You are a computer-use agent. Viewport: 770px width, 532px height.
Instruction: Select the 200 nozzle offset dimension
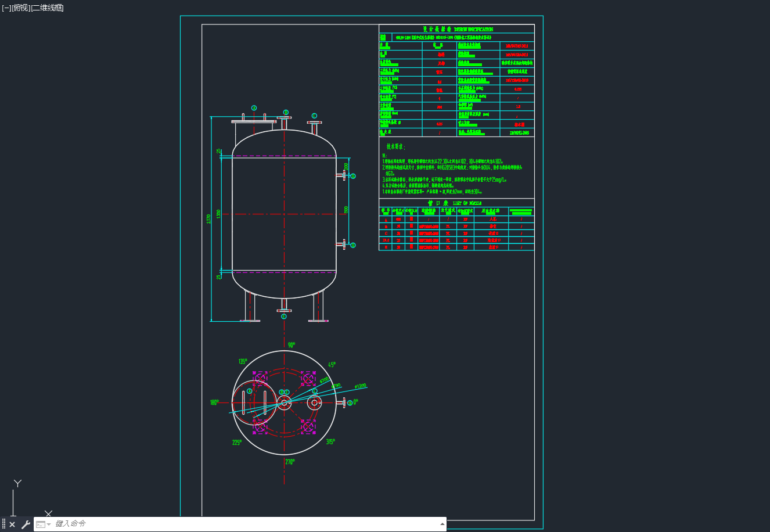point(346,166)
